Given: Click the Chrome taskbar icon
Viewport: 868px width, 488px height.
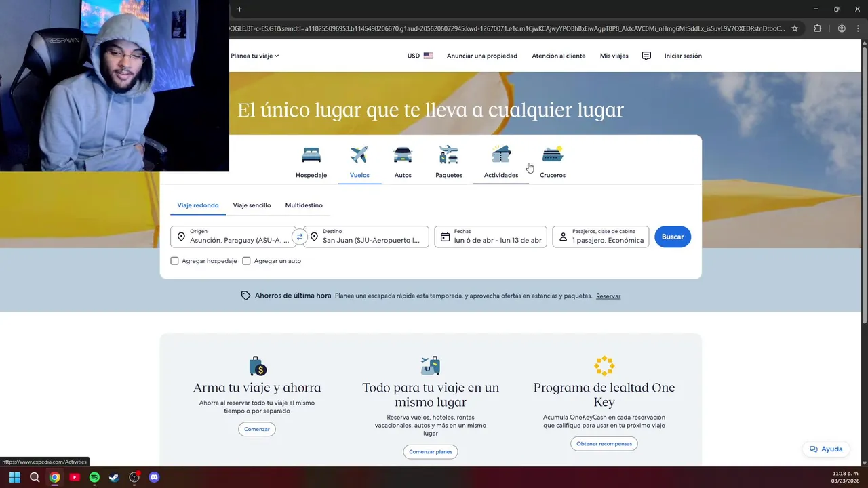Looking at the screenshot, I should (54, 477).
